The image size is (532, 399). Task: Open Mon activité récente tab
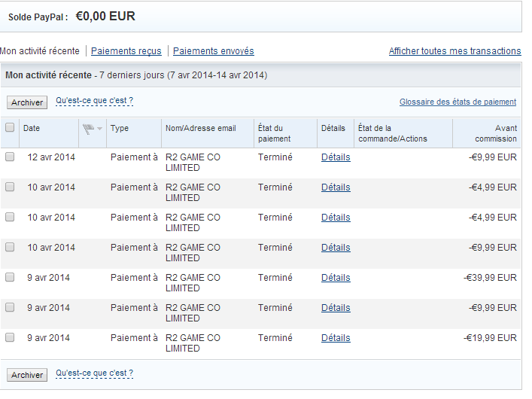(x=40, y=51)
